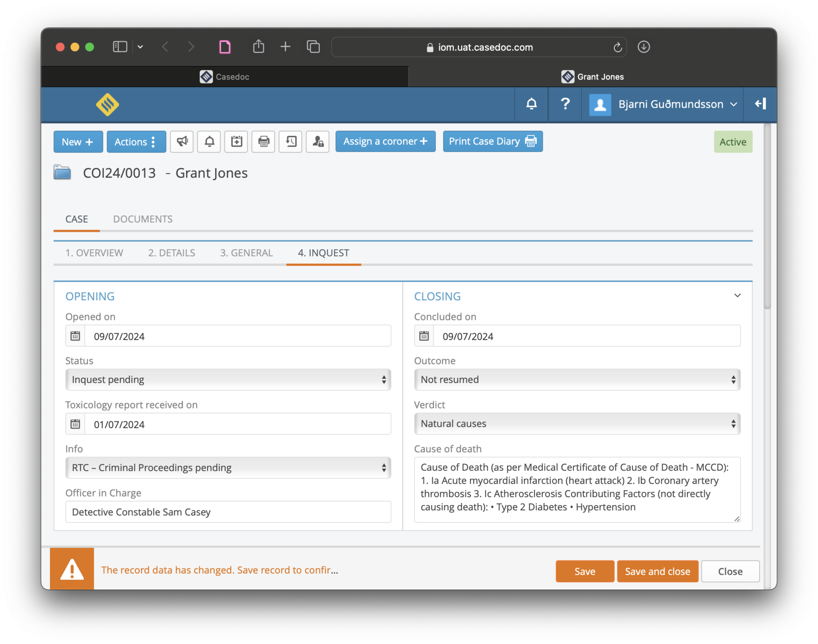Click the Casedoc logo in the blue header
Screen dimensions: 818x644
pos(107,104)
